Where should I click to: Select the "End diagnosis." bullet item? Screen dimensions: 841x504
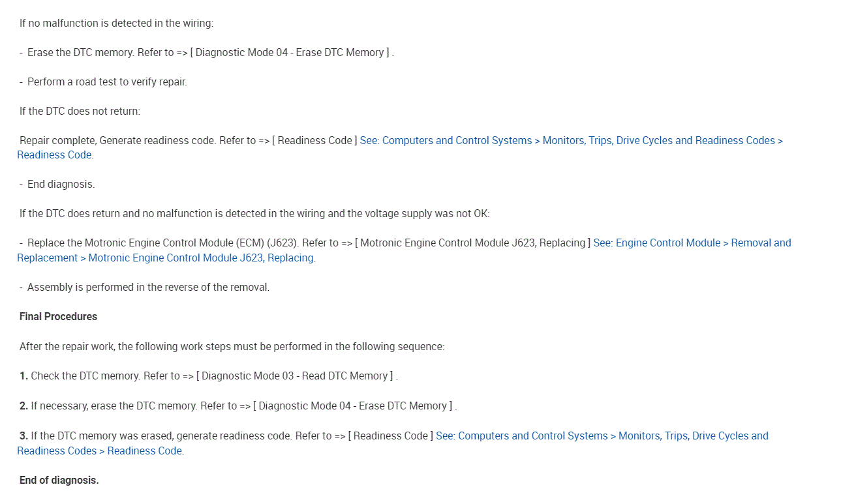61,185
